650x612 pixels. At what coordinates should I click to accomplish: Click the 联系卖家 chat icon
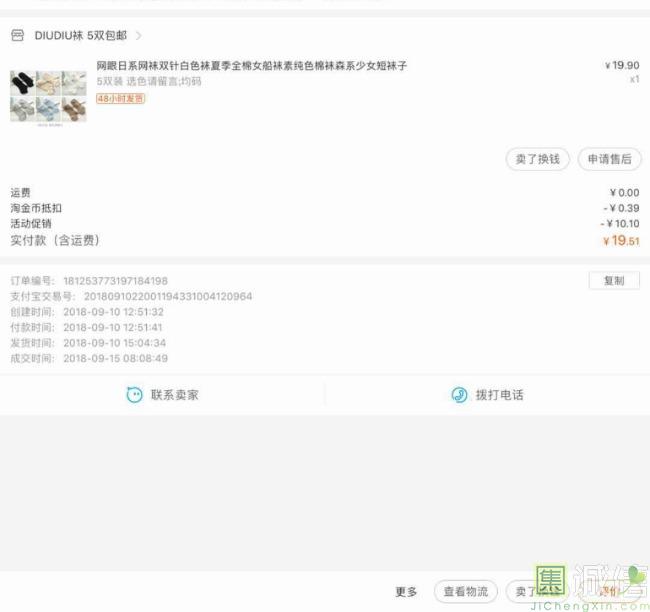click(x=134, y=395)
